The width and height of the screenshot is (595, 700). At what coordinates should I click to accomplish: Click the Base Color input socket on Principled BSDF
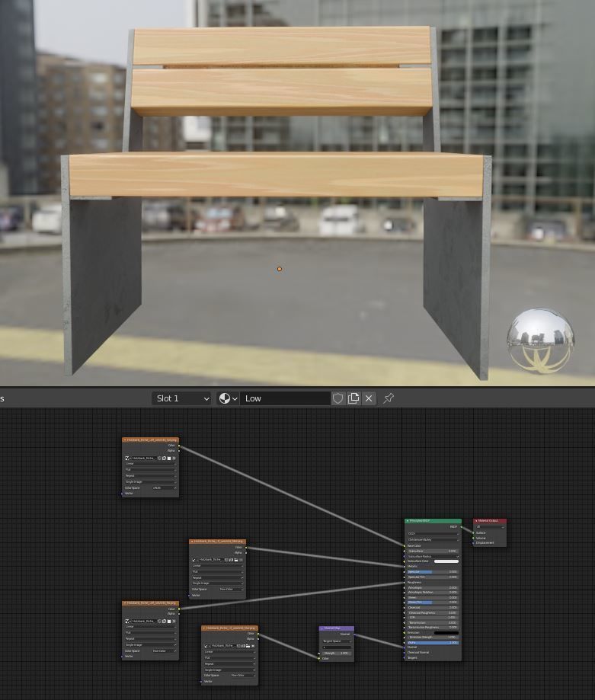point(405,545)
